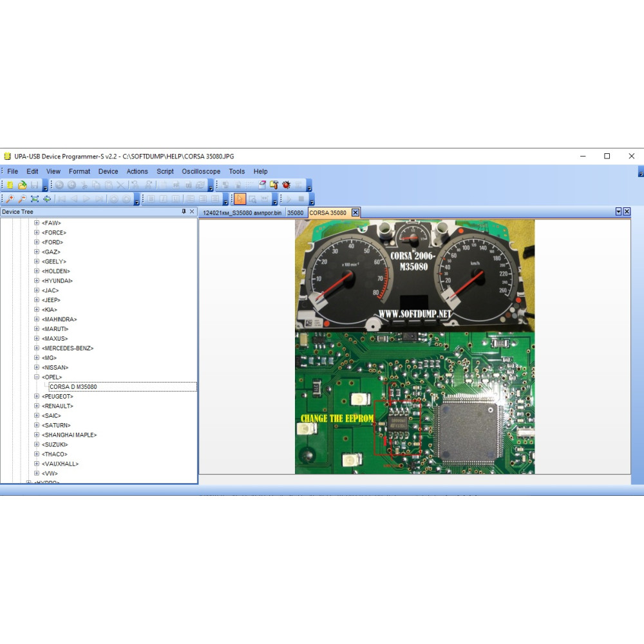Select the <SHANGHAI MAPLE> tree entry

tap(69, 435)
